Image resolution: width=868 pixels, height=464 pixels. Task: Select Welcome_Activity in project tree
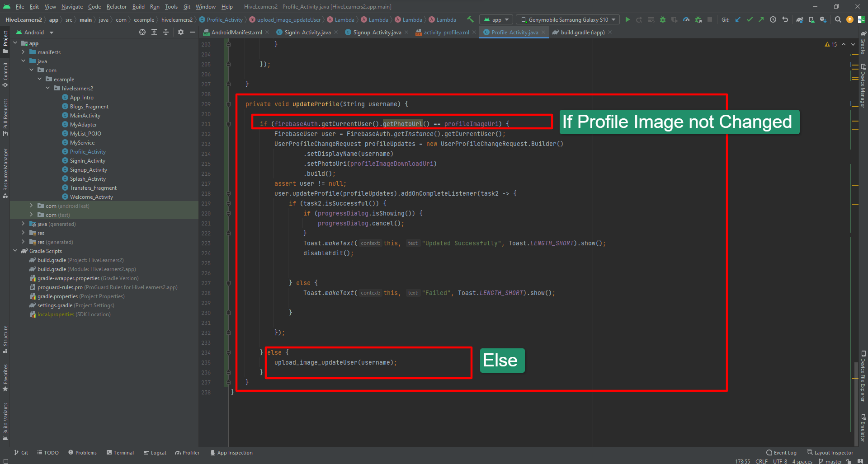click(91, 197)
